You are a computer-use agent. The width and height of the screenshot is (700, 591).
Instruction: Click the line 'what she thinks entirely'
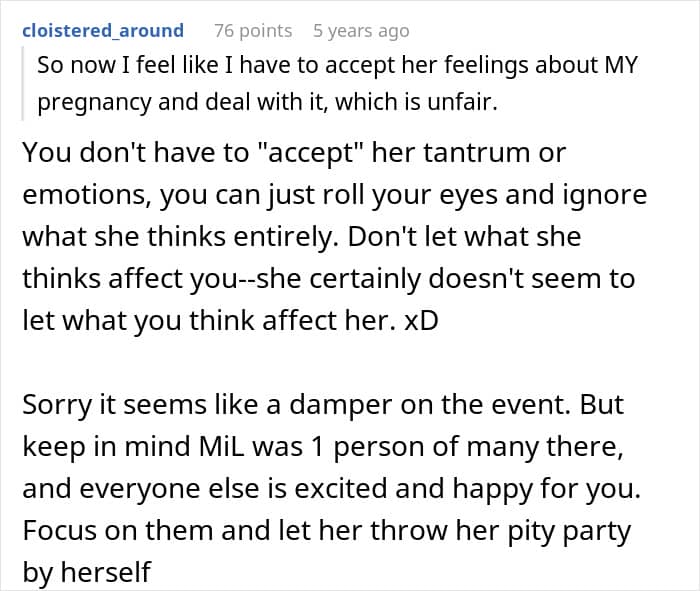pos(302,237)
